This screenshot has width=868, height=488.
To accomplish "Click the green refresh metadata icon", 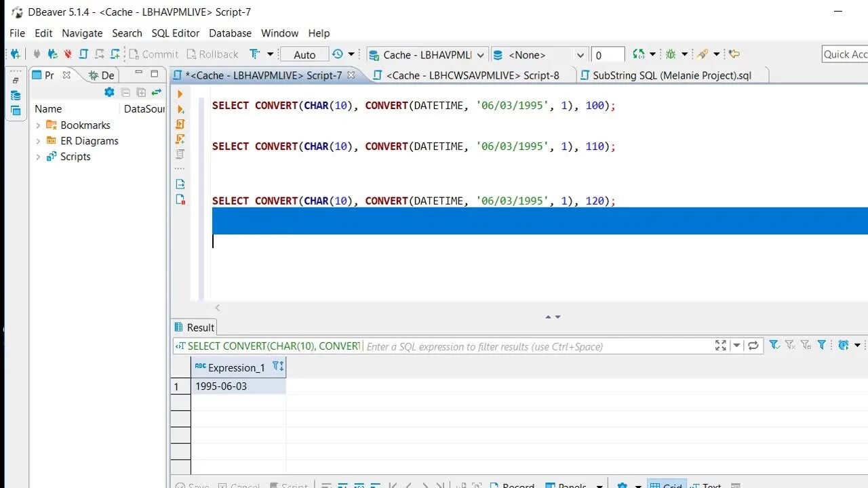I will pyautogui.click(x=637, y=54).
